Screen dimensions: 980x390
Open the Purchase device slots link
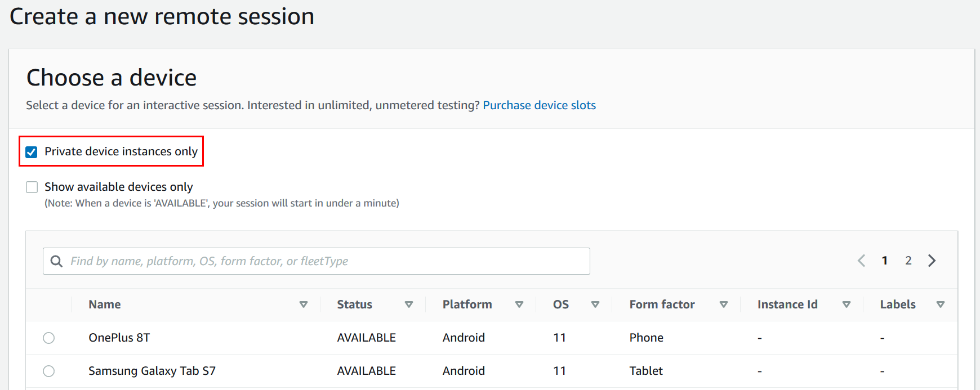click(539, 105)
